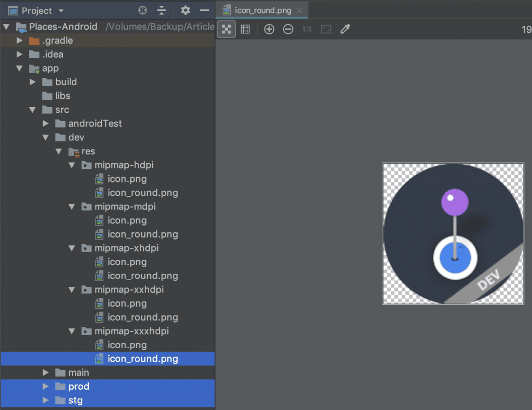Collapse the mipmap-hdpi folder
Viewport: 532px width, 410px height.
pyautogui.click(x=72, y=165)
